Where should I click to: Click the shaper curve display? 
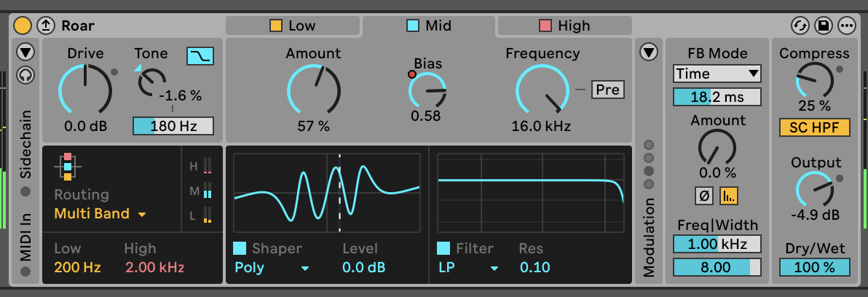[x=327, y=192]
